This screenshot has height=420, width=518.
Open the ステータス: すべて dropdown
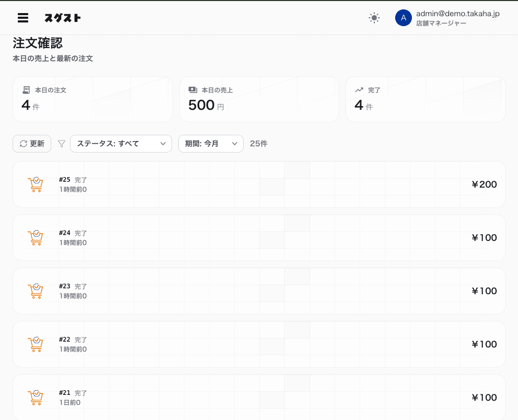121,143
